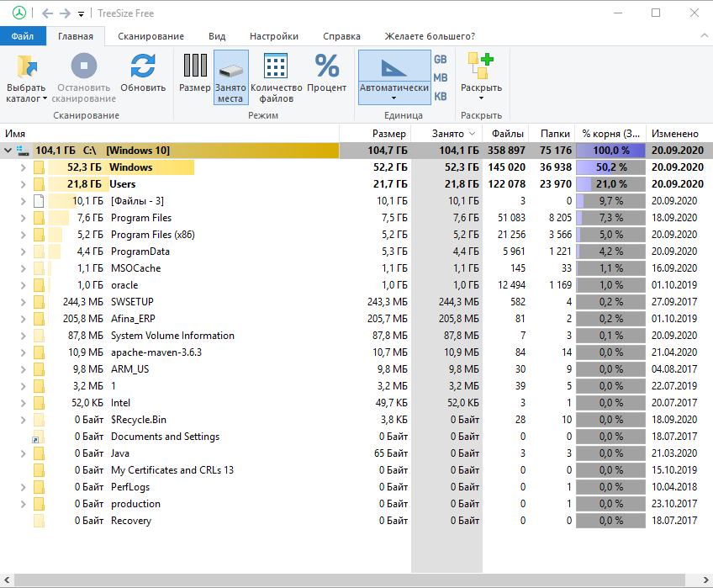Click the 21,0 % Users percentage bar
Image resolution: width=713 pixels, height=588 pixels.
click(610, 184)
